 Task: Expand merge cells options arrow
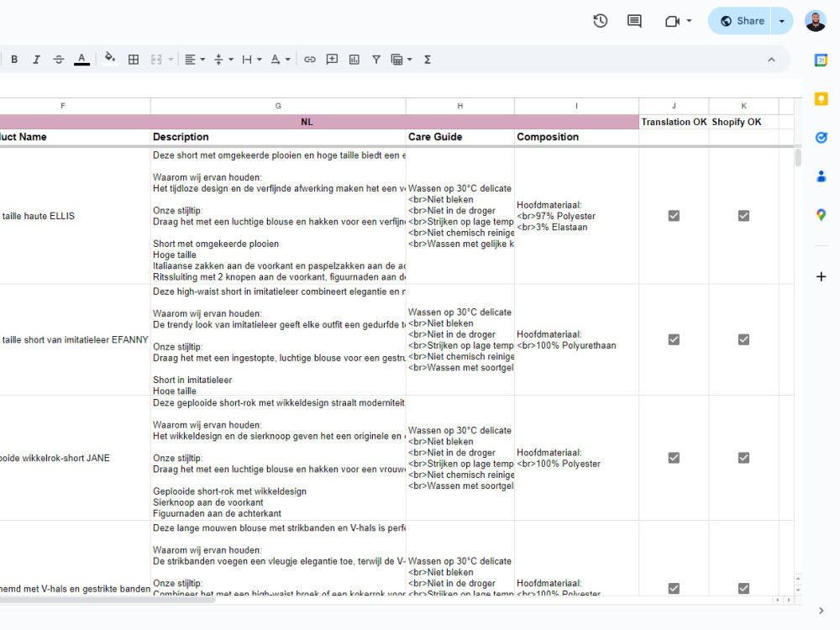(171, 60)
